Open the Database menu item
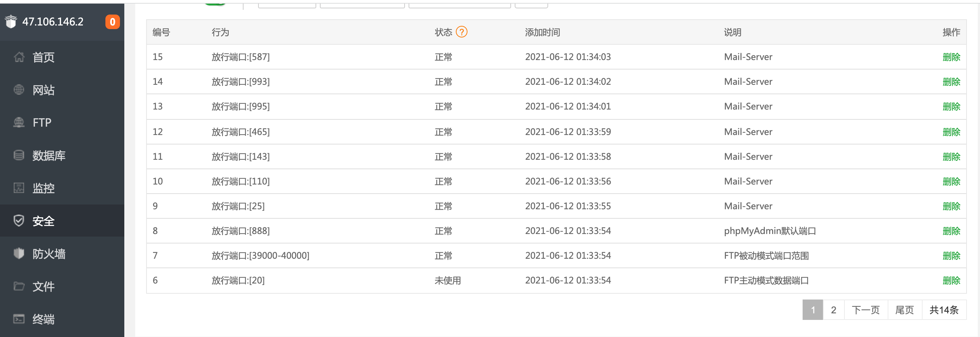 pos(49,155)
